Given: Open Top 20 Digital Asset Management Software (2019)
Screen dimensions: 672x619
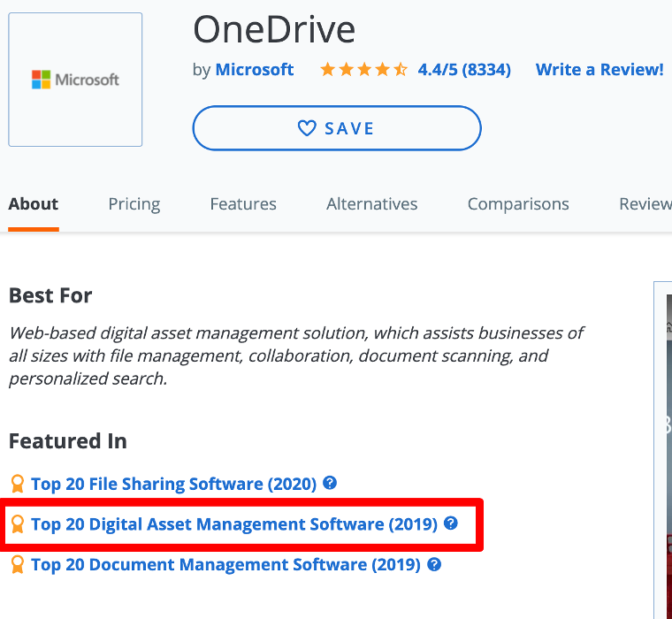Looking at the screenshot, I should 234,524.
